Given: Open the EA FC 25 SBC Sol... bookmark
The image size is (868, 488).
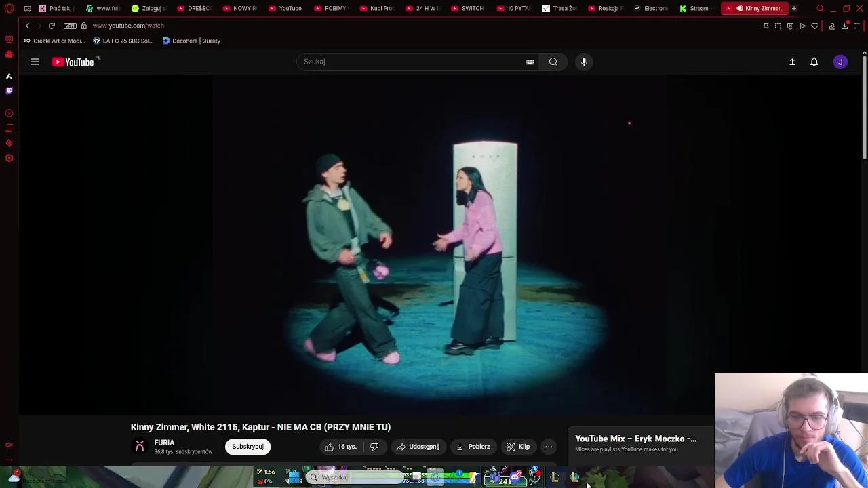Looking at the screenshot, I should point(123,41).
